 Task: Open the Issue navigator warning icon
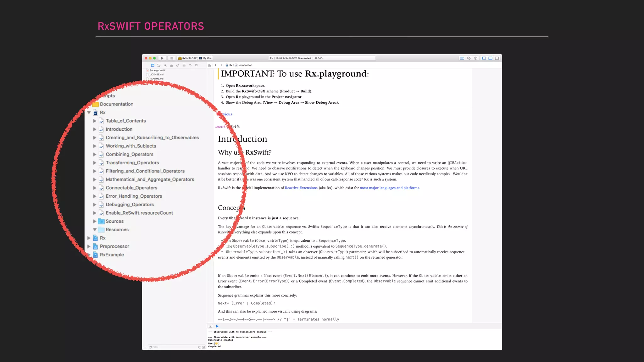[171, 65]
